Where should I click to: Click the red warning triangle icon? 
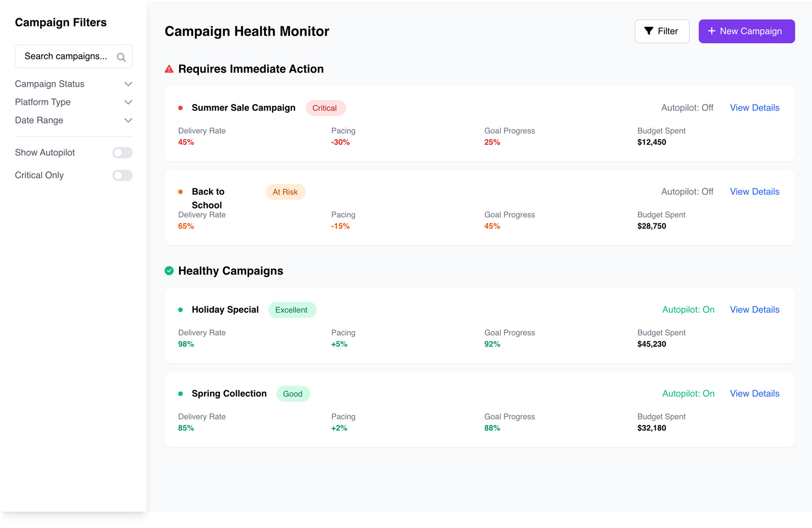tap(169, 69)
